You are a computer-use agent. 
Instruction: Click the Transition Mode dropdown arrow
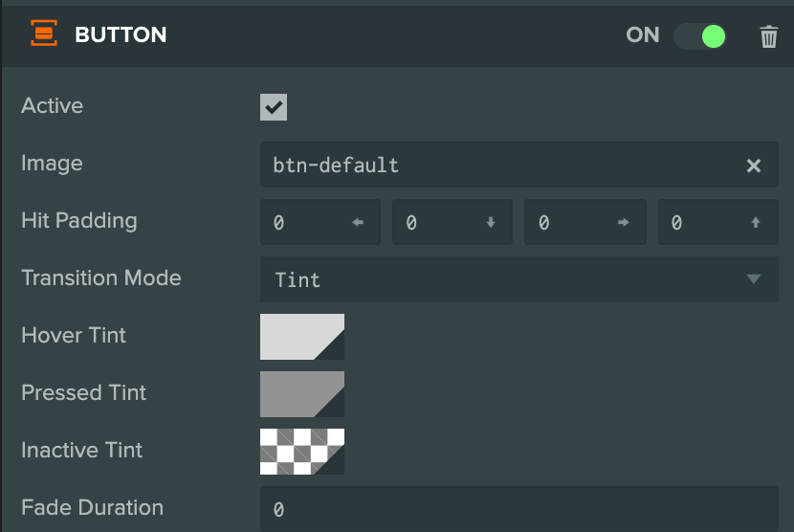coord(754,278)
